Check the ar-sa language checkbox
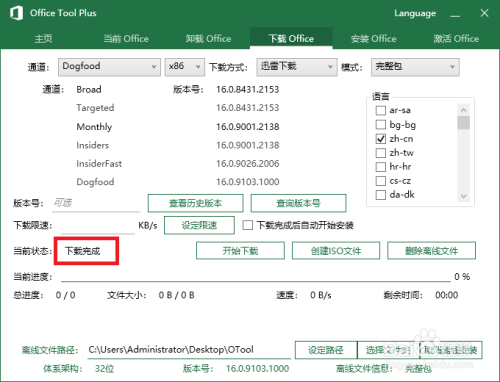 (381, 110)
